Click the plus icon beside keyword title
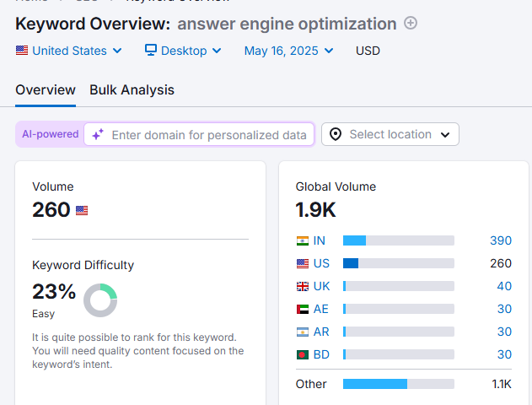532x405 pixels. tap(411, 24)
